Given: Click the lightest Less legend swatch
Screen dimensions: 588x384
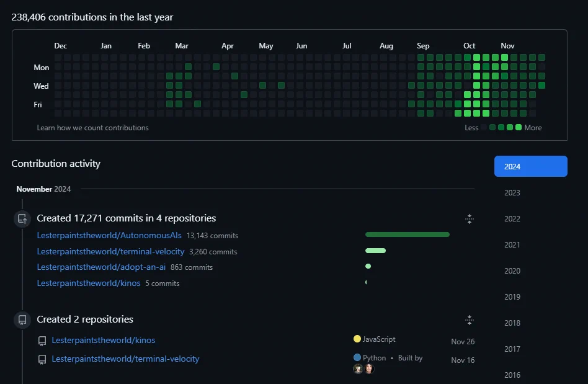Looking at the screenshot, I should [x=484, y=128].
